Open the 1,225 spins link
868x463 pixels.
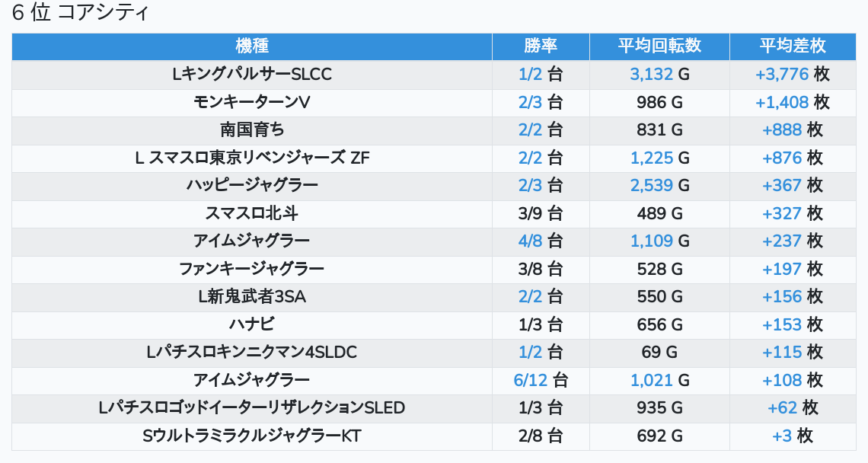point(651,158)
